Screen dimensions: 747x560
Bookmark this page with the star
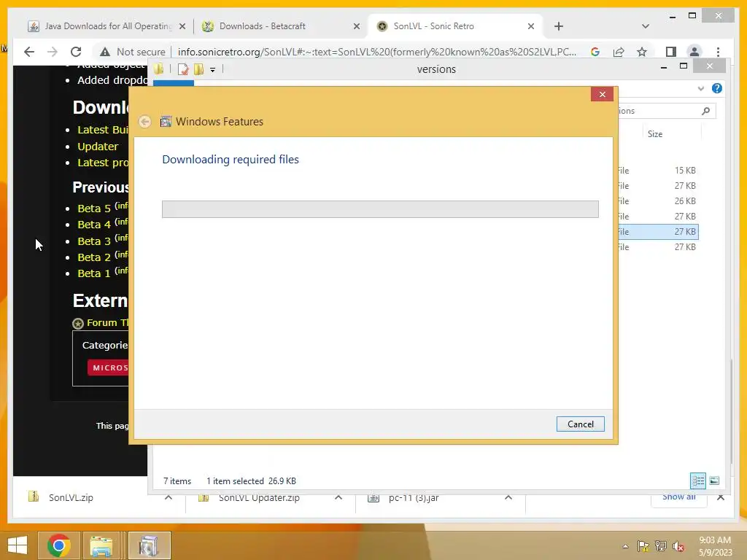pos(642,52)
